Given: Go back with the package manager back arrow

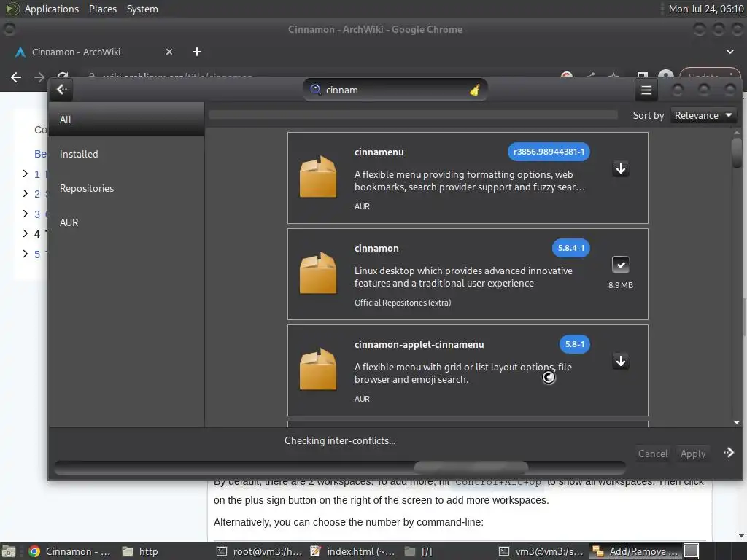Looking at the screenshot, I should tap(62, 90).
